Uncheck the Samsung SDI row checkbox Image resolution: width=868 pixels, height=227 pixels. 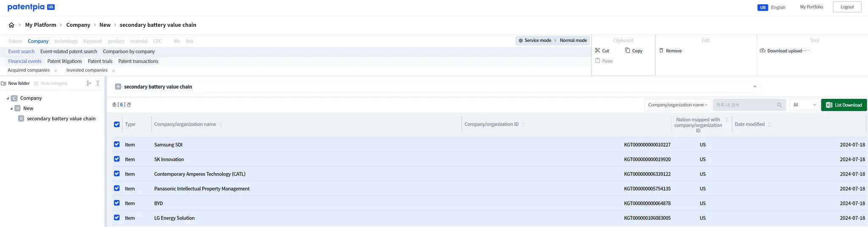[x=117, y=144]
